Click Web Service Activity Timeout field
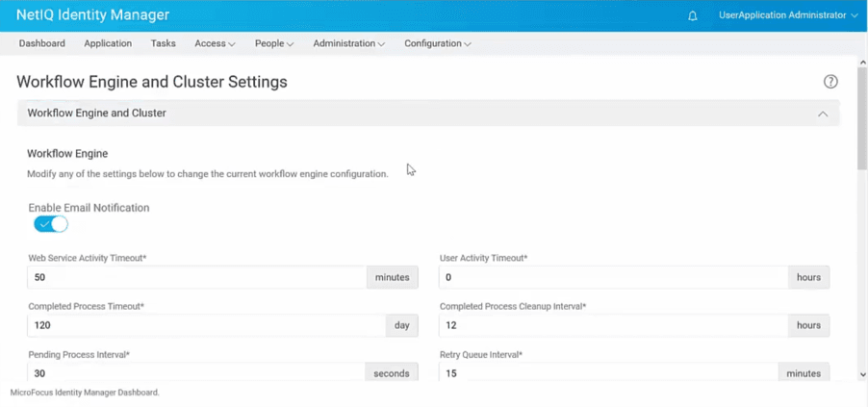This screenshot has width=868, height=407. click(197, 277)
